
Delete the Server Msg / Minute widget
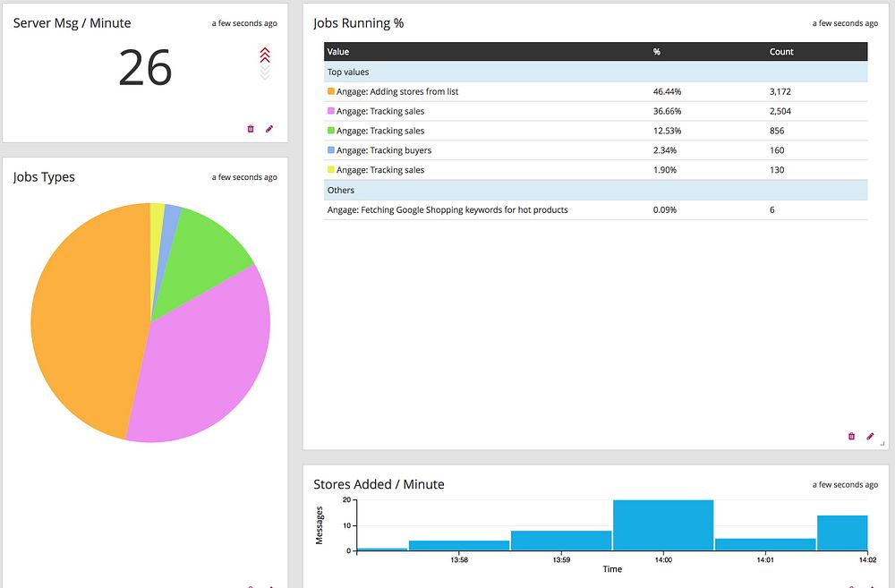(x=250, y=129)
